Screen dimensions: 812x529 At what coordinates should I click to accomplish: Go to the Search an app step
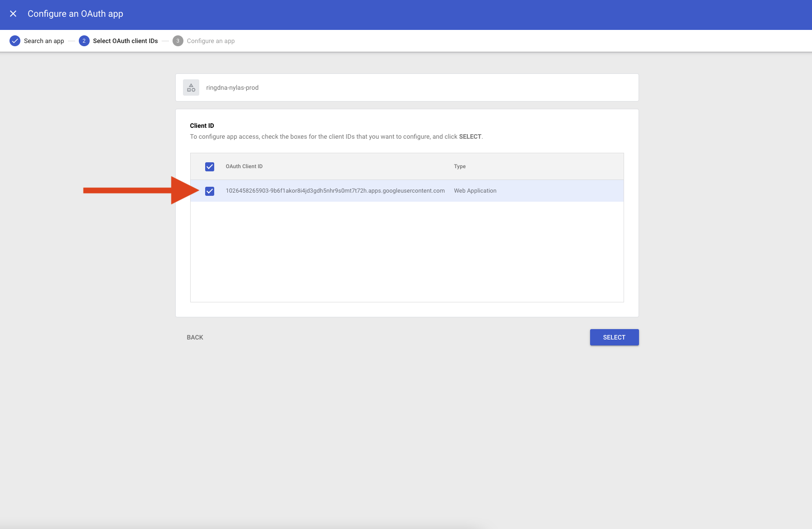[x=44, y=41]
